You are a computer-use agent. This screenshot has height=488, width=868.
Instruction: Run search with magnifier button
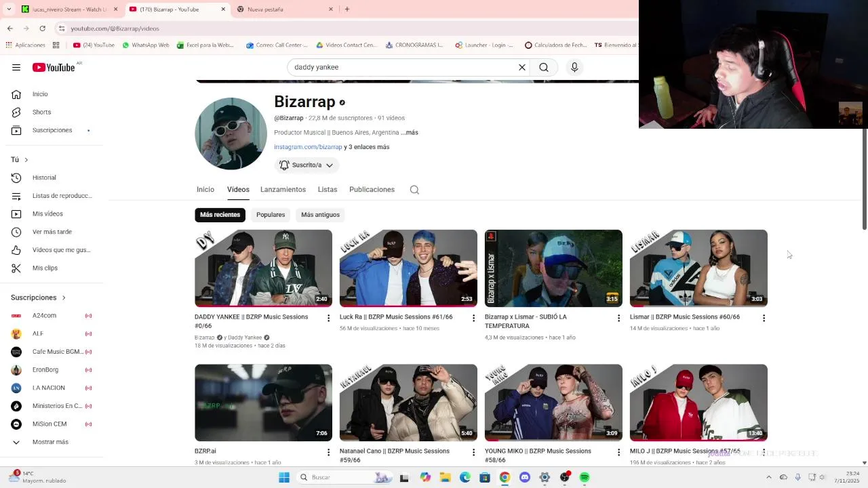tap(544, 67)
